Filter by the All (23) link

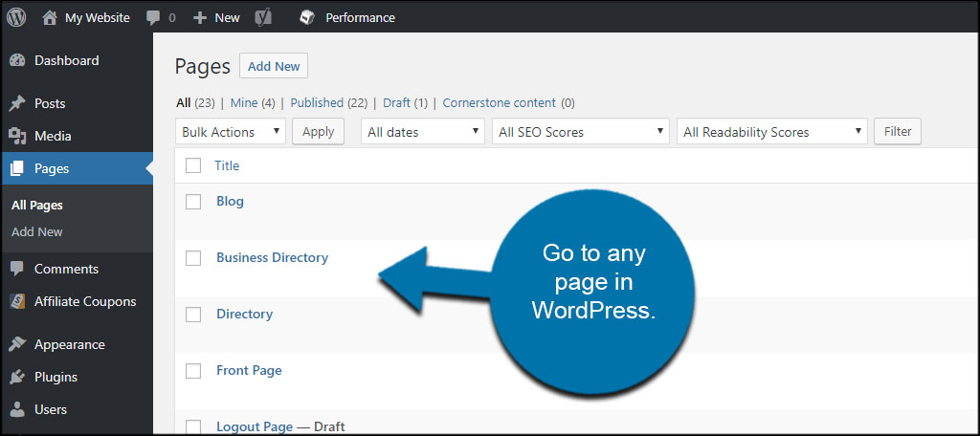[195, 103]
